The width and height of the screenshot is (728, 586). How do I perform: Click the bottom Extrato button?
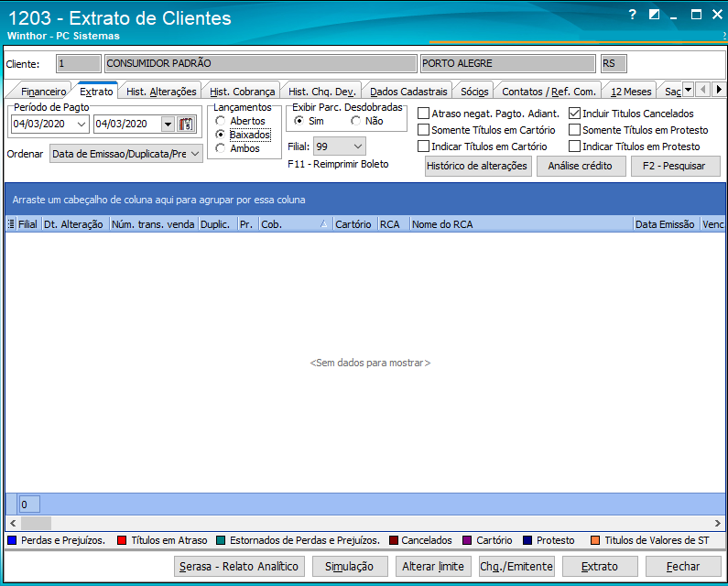600,567
